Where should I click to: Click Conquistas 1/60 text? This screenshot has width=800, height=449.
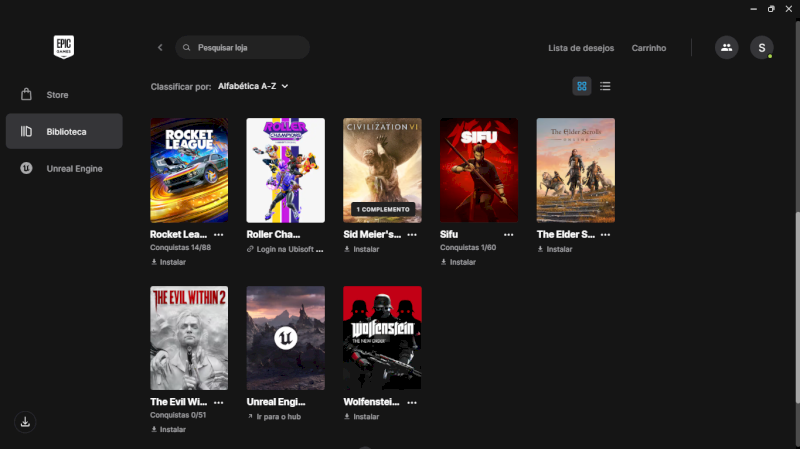[468, 247]
